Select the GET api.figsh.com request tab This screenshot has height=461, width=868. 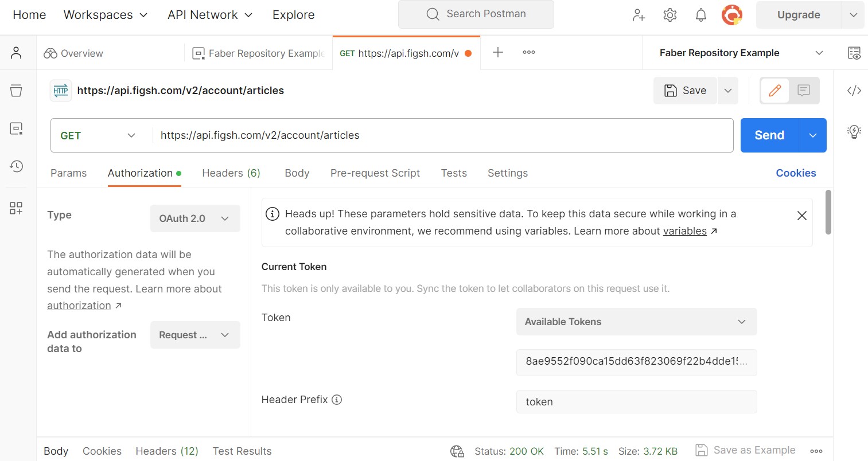pos(405,53)
